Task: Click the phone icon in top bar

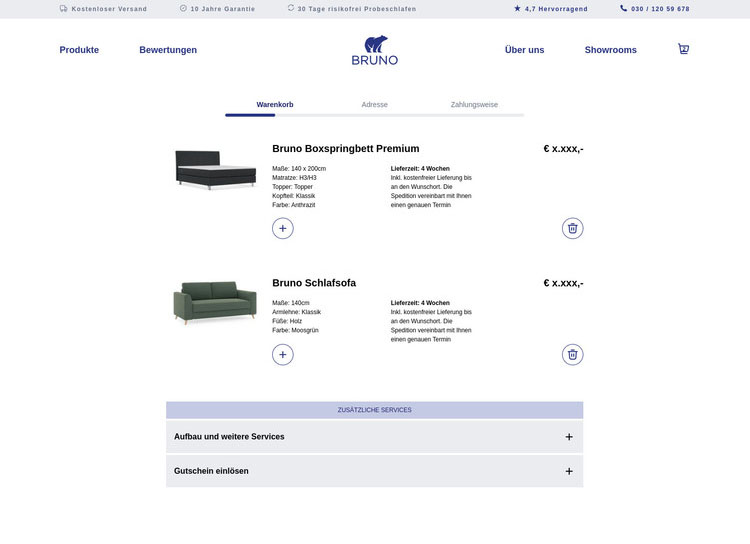Action: (x=624, y=8)
